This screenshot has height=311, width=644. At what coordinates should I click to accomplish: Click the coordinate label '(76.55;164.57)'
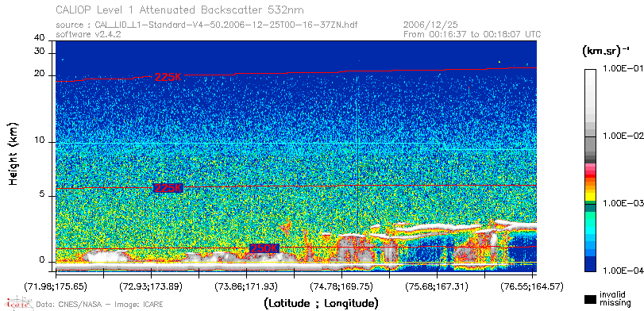click(532, 286)
